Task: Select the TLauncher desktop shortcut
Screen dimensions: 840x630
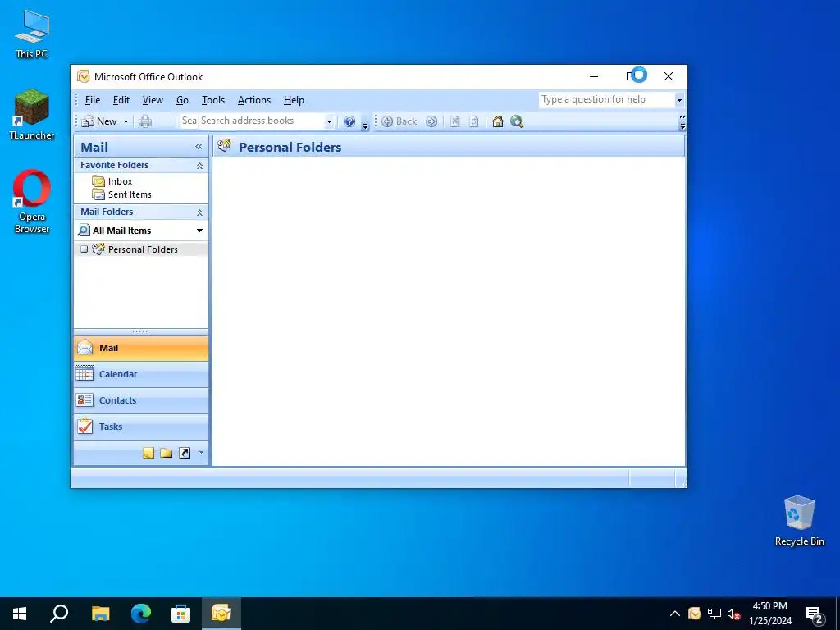Action: click(32, 115)
